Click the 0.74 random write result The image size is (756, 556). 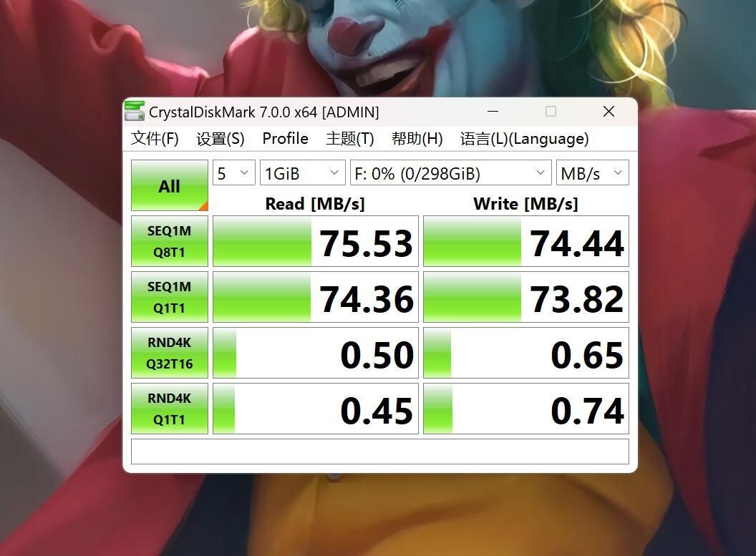pyautogui.click(x=526, y=409)
